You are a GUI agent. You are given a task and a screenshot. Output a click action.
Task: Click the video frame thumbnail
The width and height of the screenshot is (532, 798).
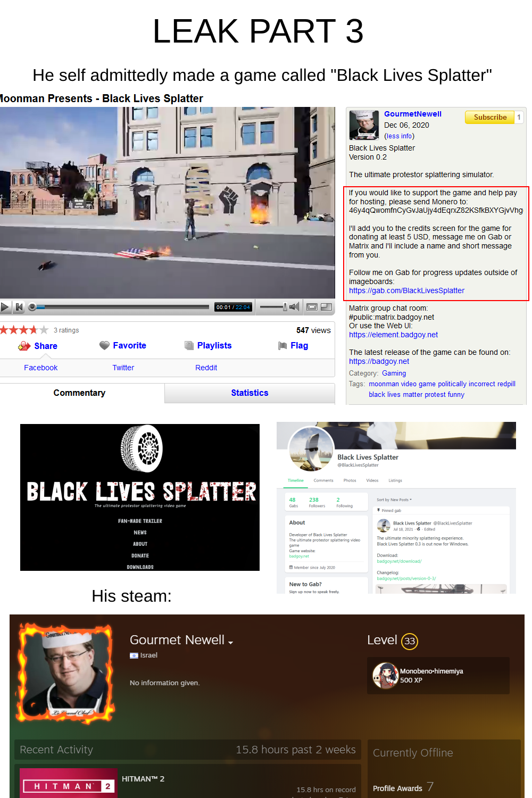click(x=167, y=203)
